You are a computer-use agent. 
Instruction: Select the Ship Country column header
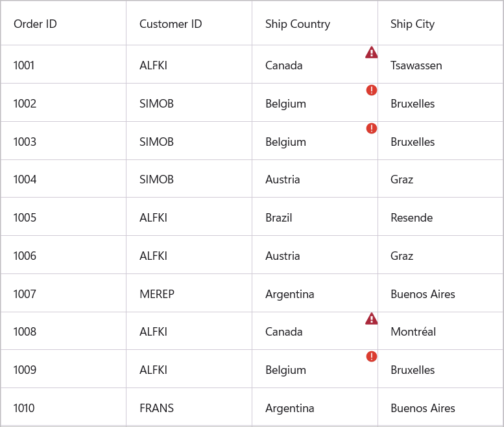(x=298, y=24)
